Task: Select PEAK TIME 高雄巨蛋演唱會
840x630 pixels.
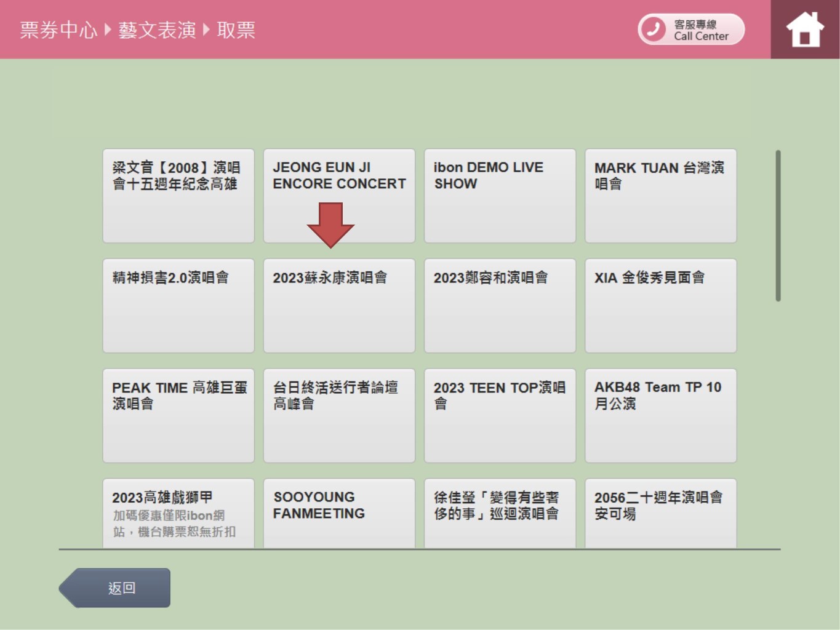Action: [x=178, y=416]
